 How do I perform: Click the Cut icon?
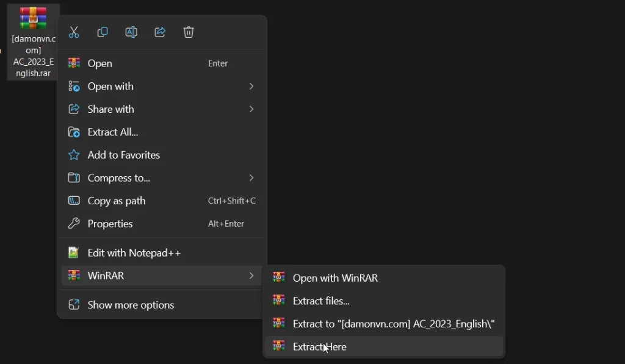click(74, 32)
